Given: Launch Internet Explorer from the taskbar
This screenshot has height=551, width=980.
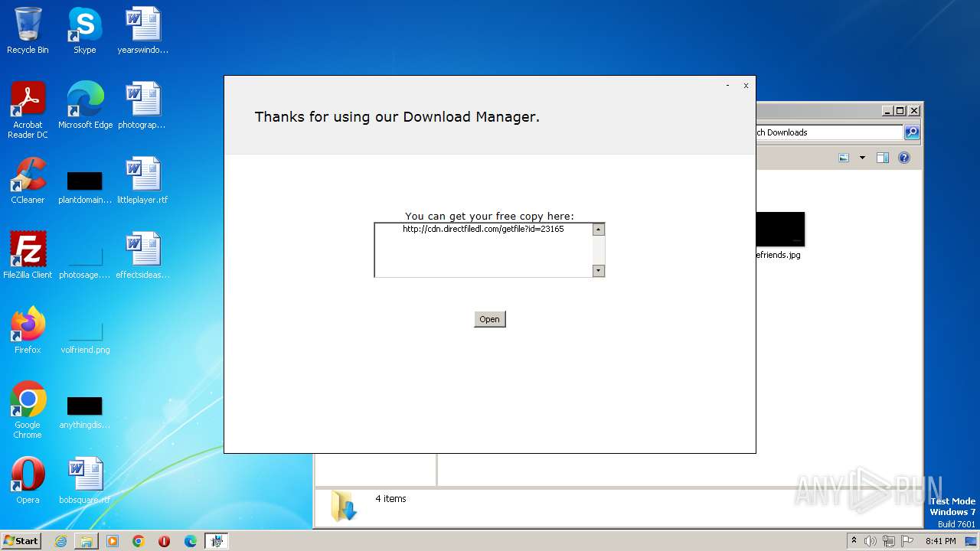Looking at the screenshot, I should click(x=60, y=541).
